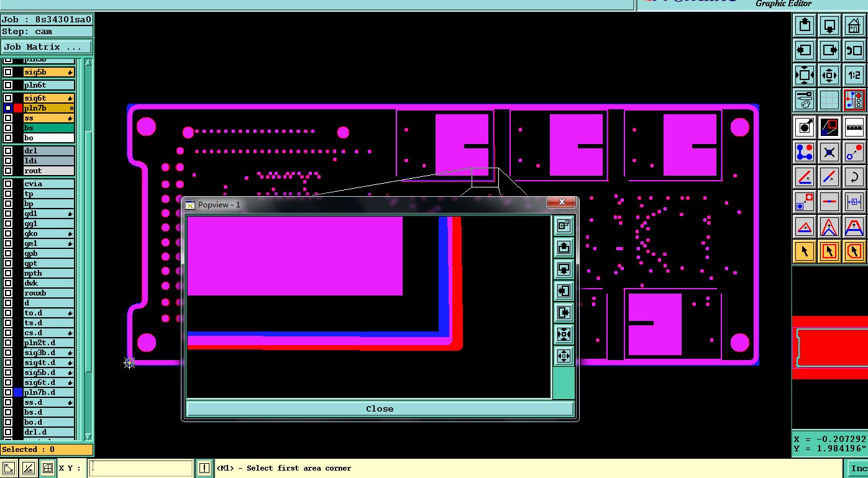Select the gko layer name
Viewport: 868px width, 478px height.
click(49, 233)
